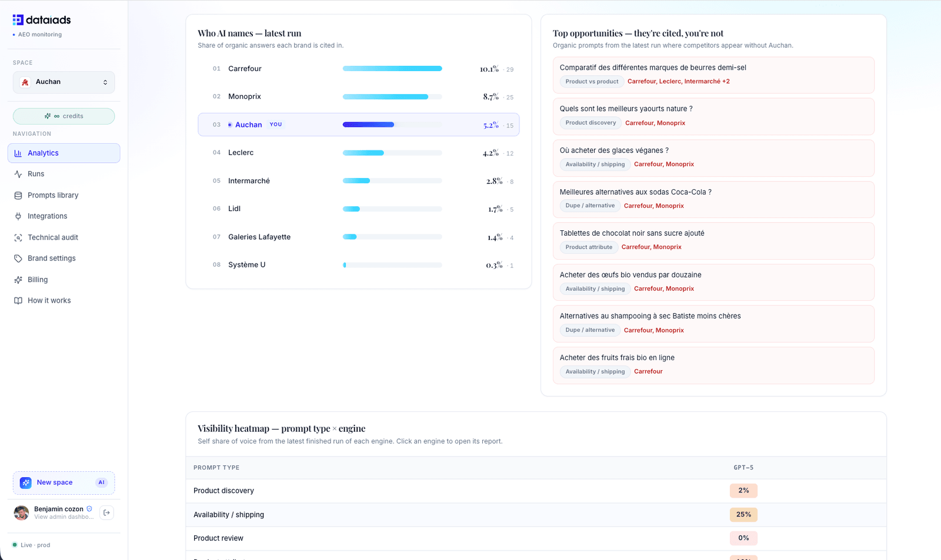Open the Technical audit section
The width and height of the screenshot is (941, 560).
pyautogui.click(x=64, y=237)
